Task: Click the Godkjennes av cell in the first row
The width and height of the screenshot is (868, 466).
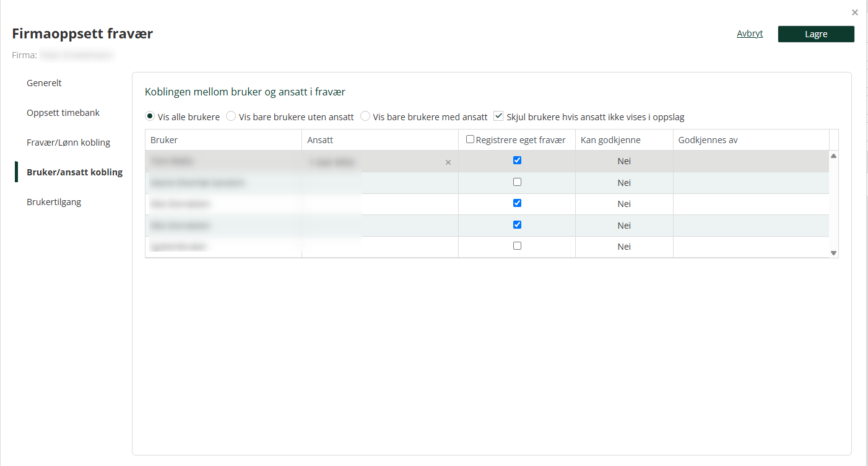Action: tap(751, 161)
